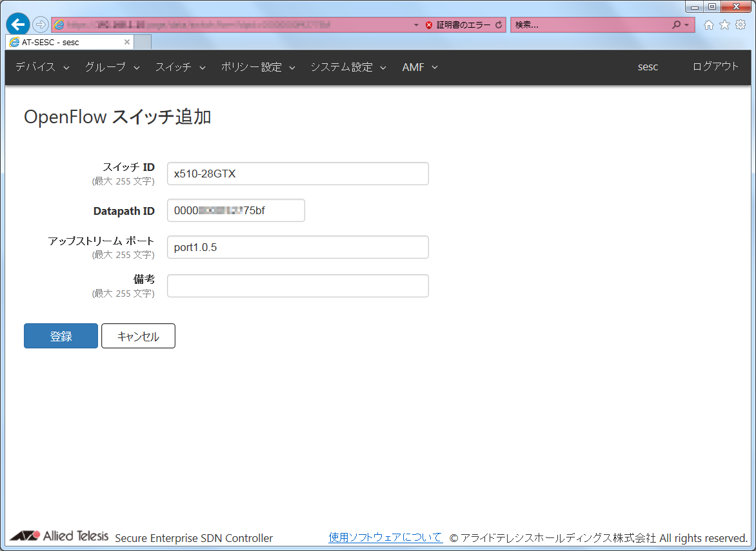This screenshot has height=551, width=756.
Task: Focus the 備考 remarks input field
Action: pos(298,286)
